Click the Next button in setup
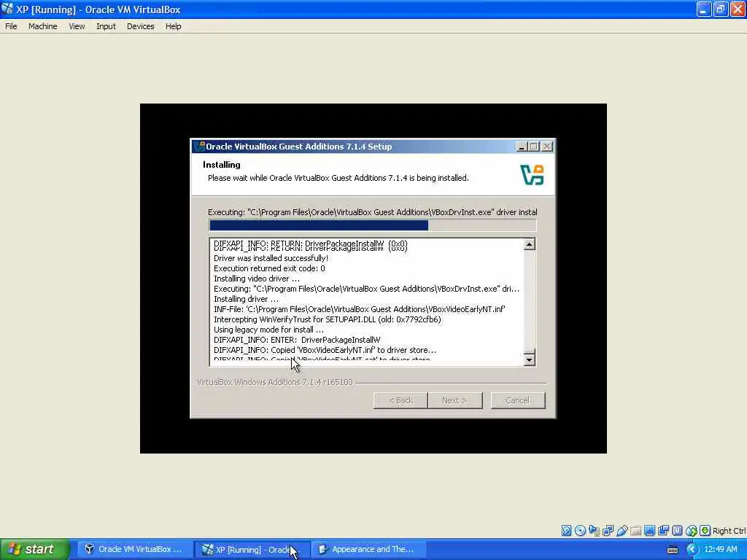Image resolution: width=747 pixels, height=560 pixels. point(455,400)
